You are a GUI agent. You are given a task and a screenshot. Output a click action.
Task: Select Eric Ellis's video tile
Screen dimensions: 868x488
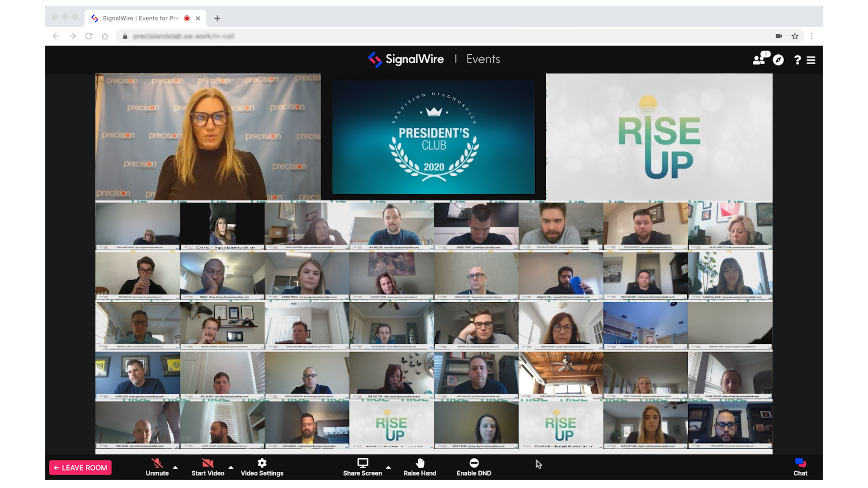137,425
